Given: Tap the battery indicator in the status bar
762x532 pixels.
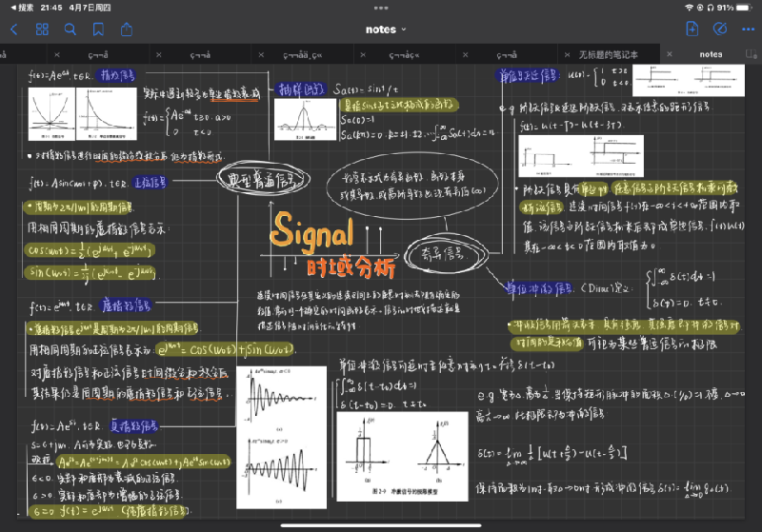Looking at the screenshot, I should point(742,7).
